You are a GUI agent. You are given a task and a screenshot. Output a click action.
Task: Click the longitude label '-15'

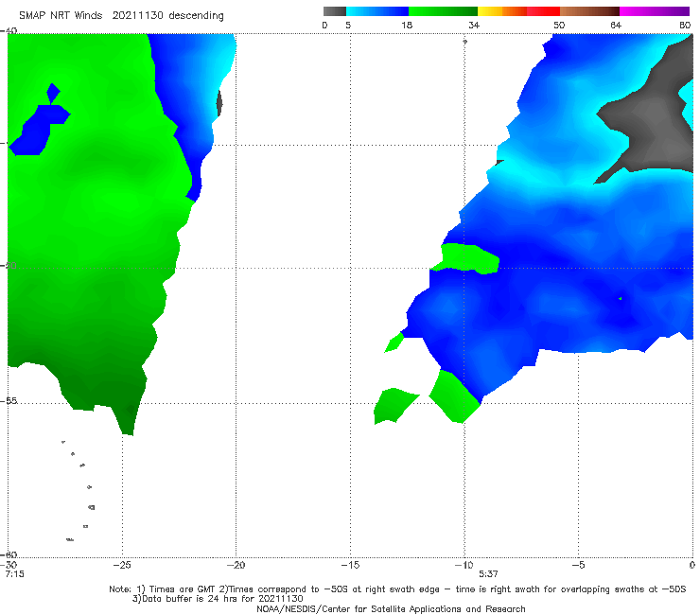350,565
